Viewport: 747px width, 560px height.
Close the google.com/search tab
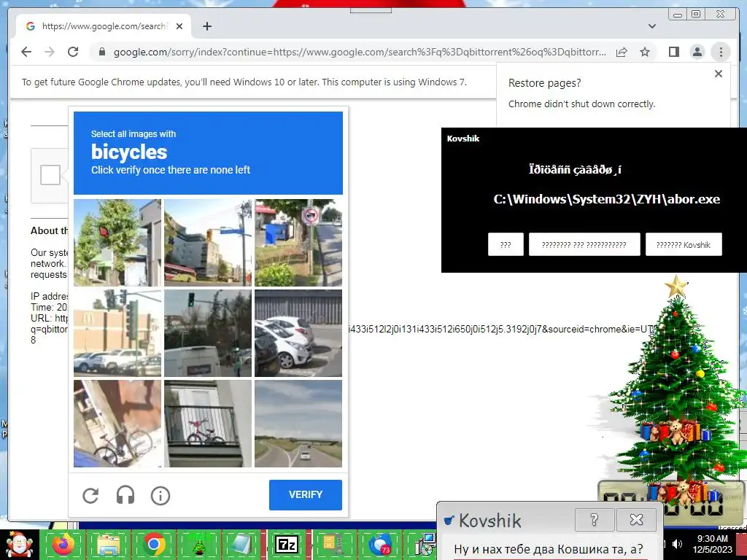tap(179, 26)
